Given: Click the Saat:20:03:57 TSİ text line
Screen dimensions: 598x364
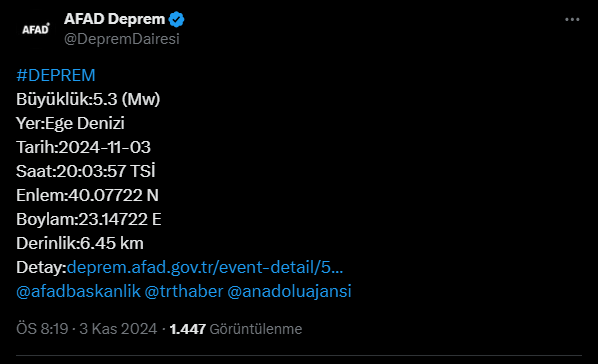Looking at the screenshot, I should tap(86, 171).
